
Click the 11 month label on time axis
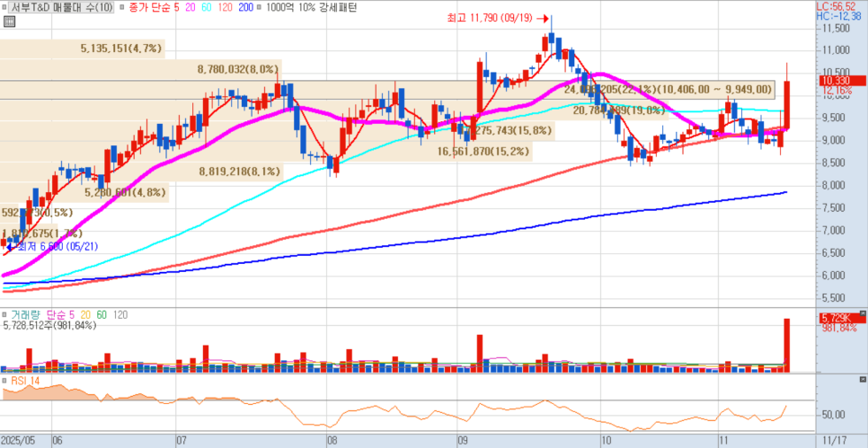pyautogui.click(x=723, y=442)
